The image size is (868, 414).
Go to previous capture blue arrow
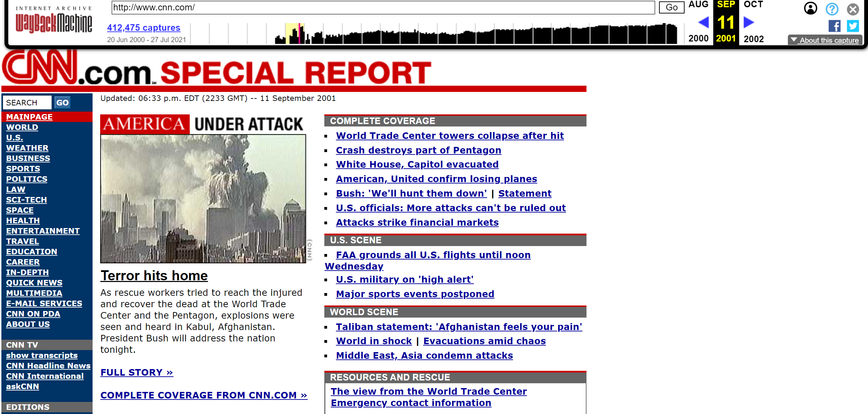(x=703, y=23)
